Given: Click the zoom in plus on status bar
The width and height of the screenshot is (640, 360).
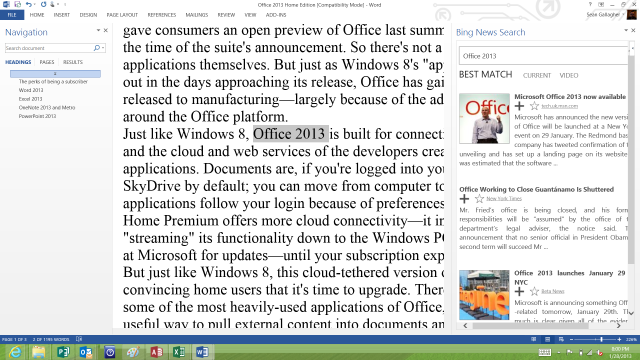Looking at the screenshot, I should tap(619, 340).
